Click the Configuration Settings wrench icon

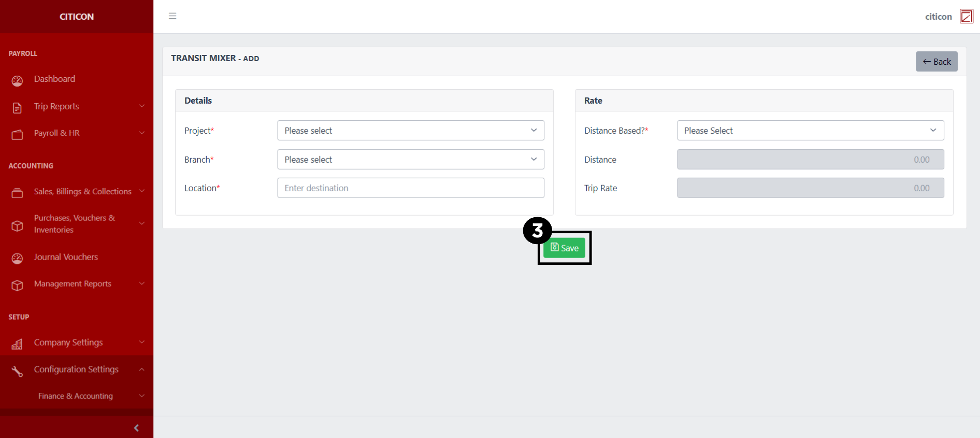pos(17,371)
